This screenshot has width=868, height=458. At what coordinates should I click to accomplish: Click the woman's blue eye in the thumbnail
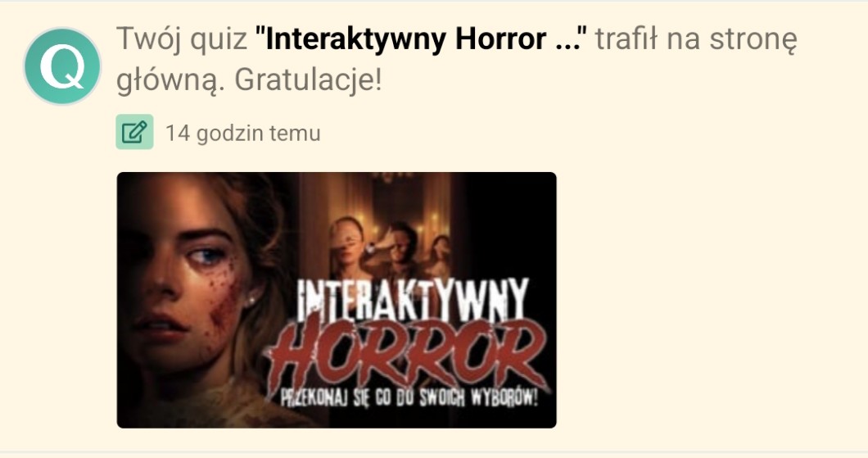(x=205, y=257)
